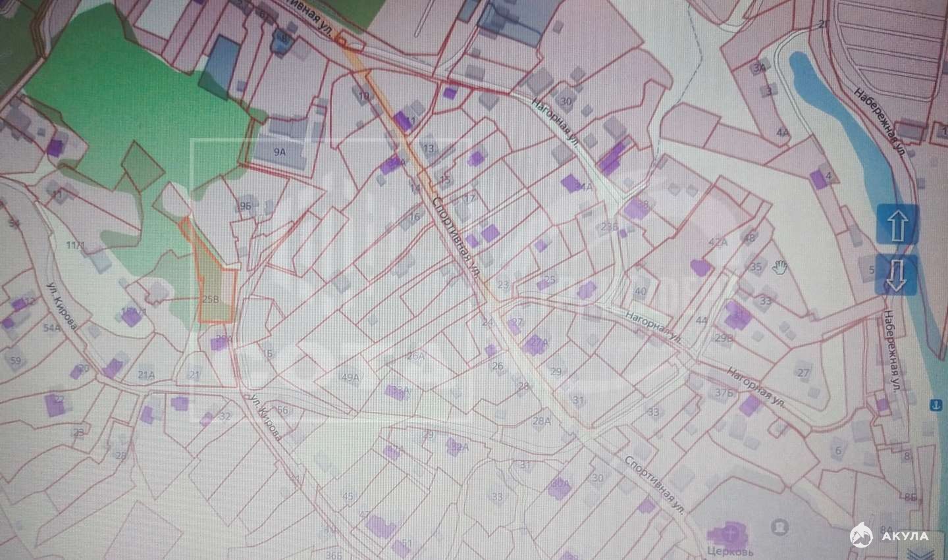Click the Церковь map label
948x560 pixels.
click(731, 553)
